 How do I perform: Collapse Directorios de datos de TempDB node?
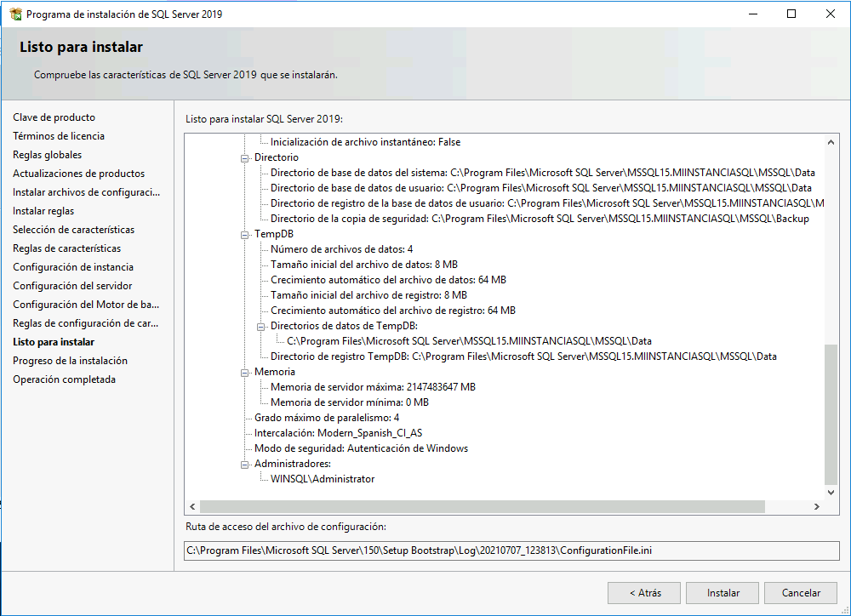point(261,326)
